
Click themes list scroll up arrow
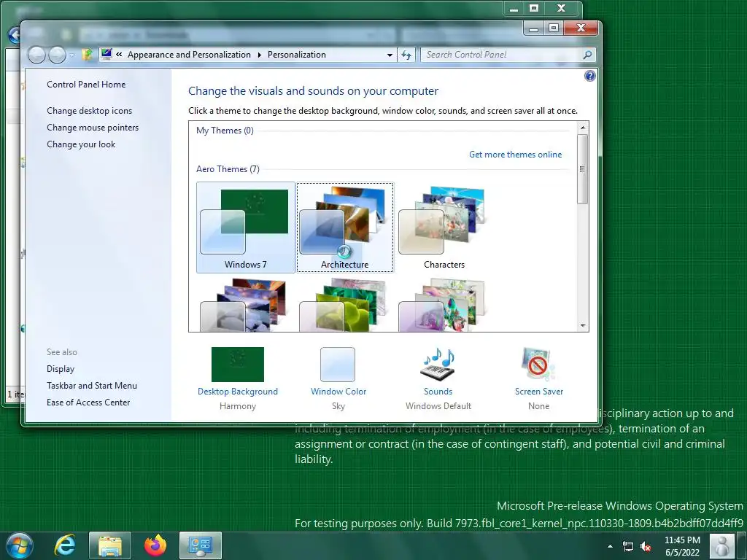[582, 127]
